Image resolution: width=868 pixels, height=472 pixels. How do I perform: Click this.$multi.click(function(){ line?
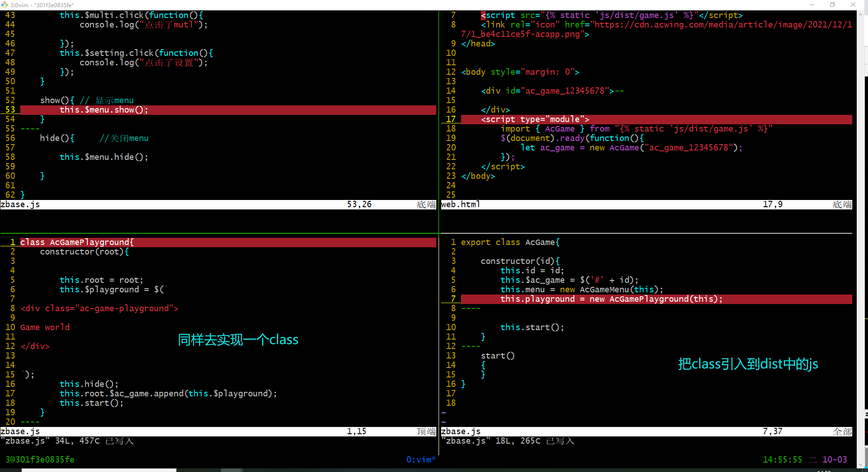point(131,15)
